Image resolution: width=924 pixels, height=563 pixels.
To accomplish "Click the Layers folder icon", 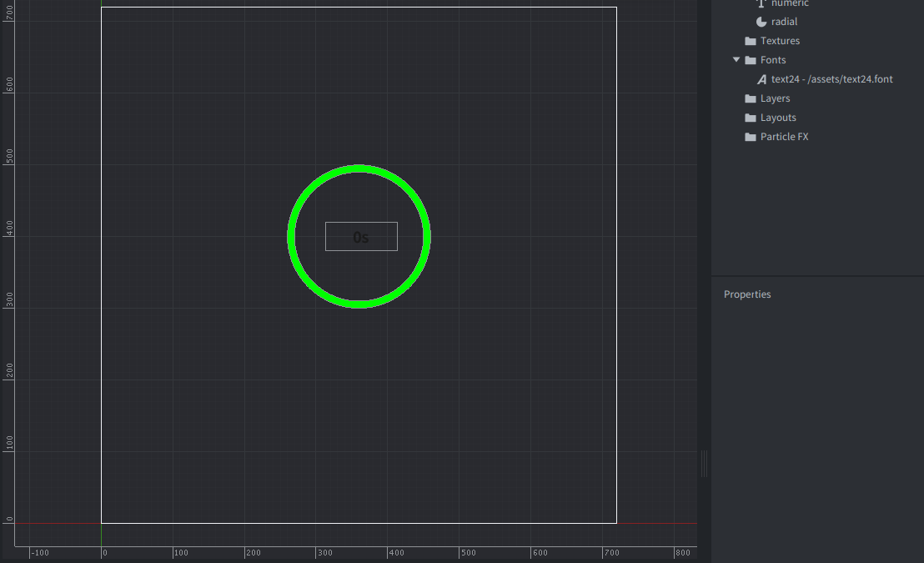I will [751, 98].
